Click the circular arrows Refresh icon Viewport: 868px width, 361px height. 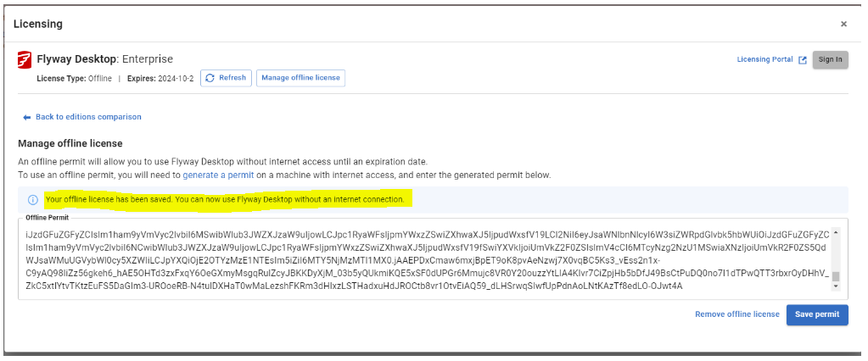(x=210, y=78)
